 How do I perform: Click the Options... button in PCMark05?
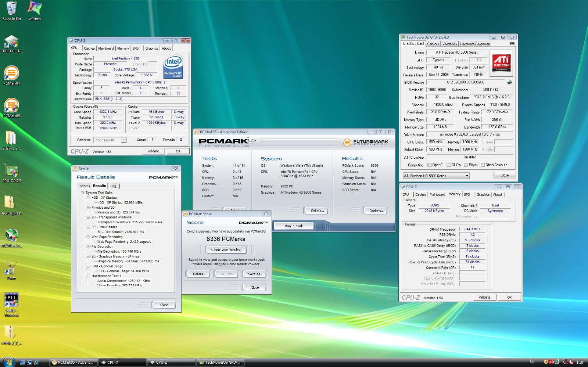coord(376,211)
